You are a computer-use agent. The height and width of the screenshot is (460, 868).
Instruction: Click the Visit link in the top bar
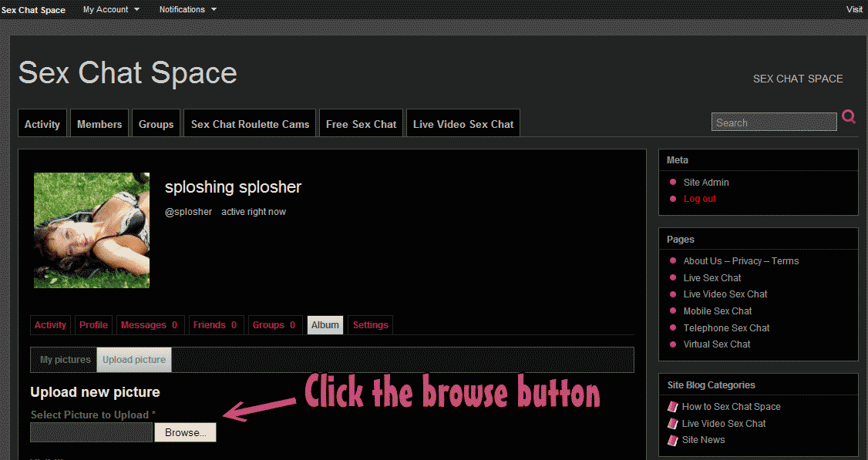(x=854, y=9)
